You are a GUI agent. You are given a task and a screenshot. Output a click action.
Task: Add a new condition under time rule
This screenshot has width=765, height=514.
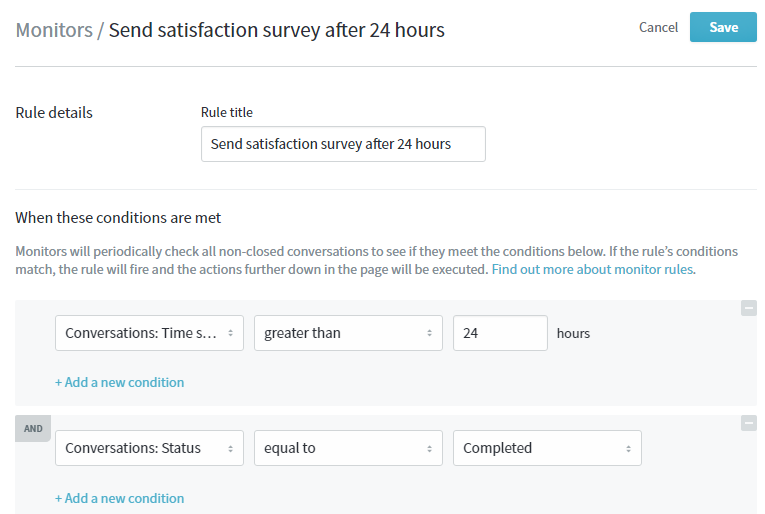[120, 382]
